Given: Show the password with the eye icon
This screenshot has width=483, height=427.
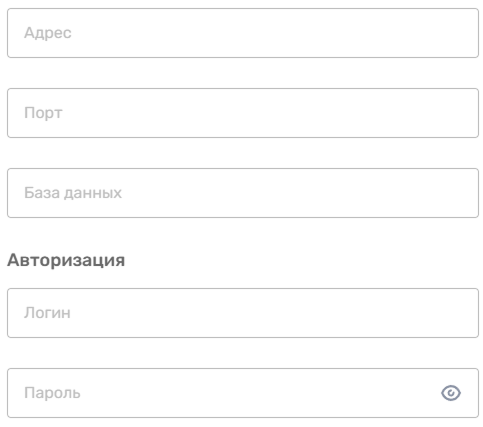Looking at the screenshot, I should [451, 393].
